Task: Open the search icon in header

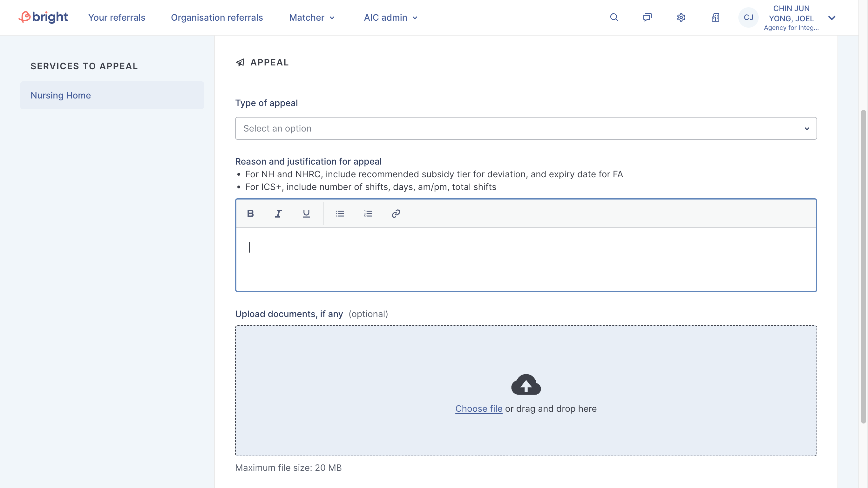Action: pyautogui.click(x=614, y=17)
